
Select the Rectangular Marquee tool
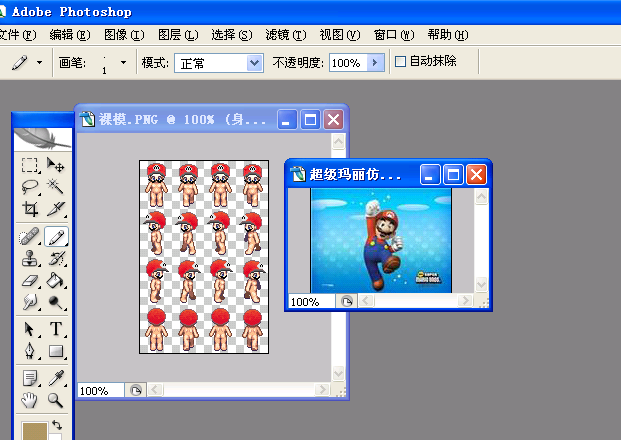[30, 165]
